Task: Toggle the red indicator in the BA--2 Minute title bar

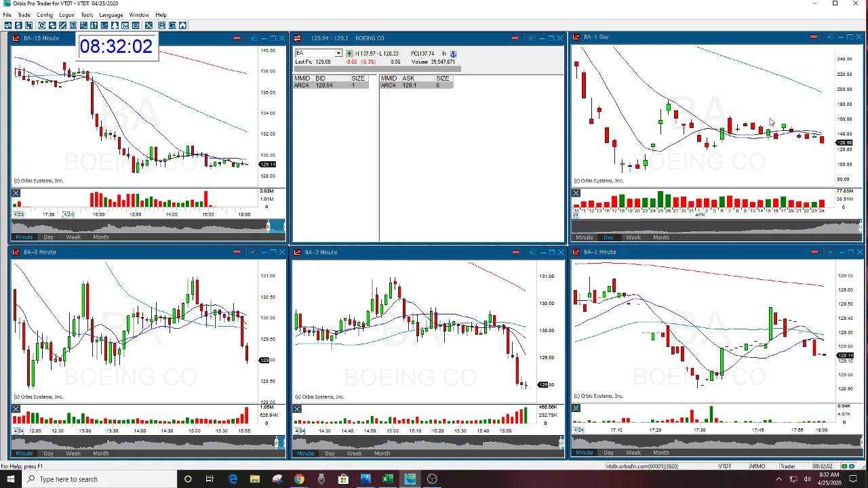Action: (515, 252)
